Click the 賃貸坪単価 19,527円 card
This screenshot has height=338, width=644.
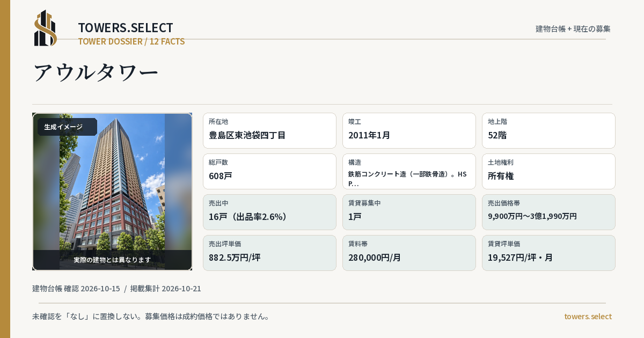(x=548, y=253)
